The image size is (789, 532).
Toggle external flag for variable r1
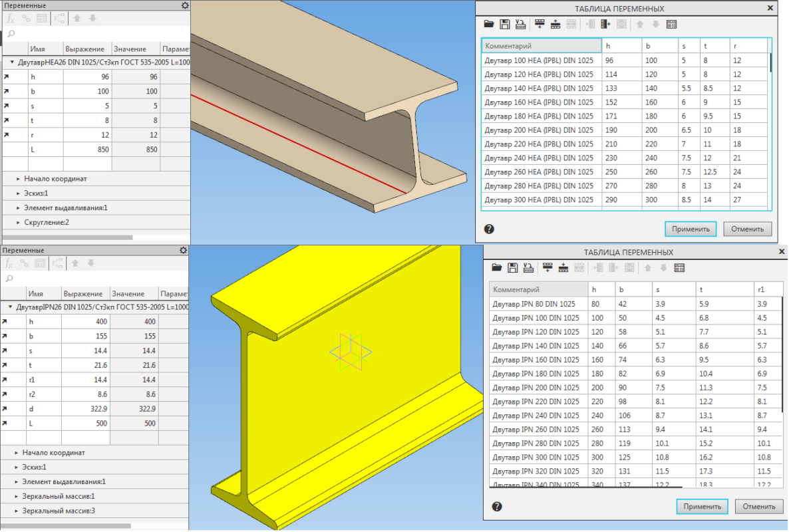(5, 380)
